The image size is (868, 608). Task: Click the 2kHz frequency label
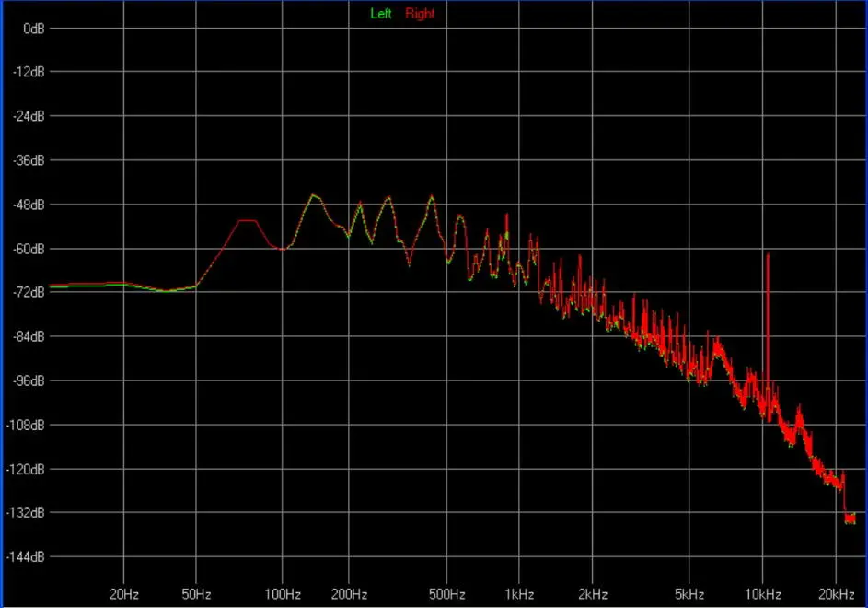[x=592, y=592]
